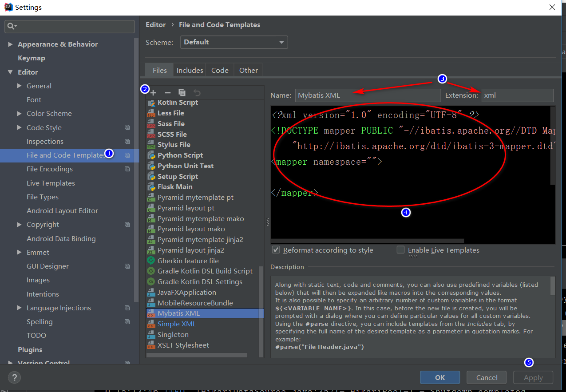Click the template Name field
The height and width of the screenshot is (392, 566).
(x=368, y=95)
